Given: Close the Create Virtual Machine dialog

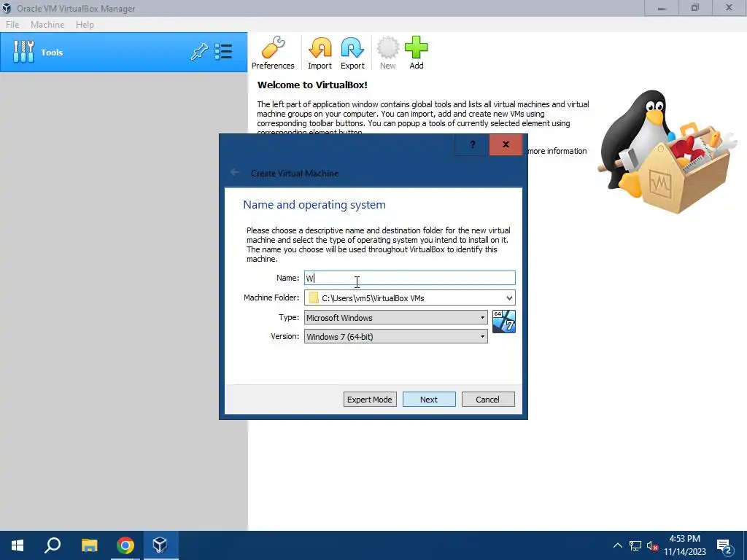Looking at the screenshot, I should [506, 145].
